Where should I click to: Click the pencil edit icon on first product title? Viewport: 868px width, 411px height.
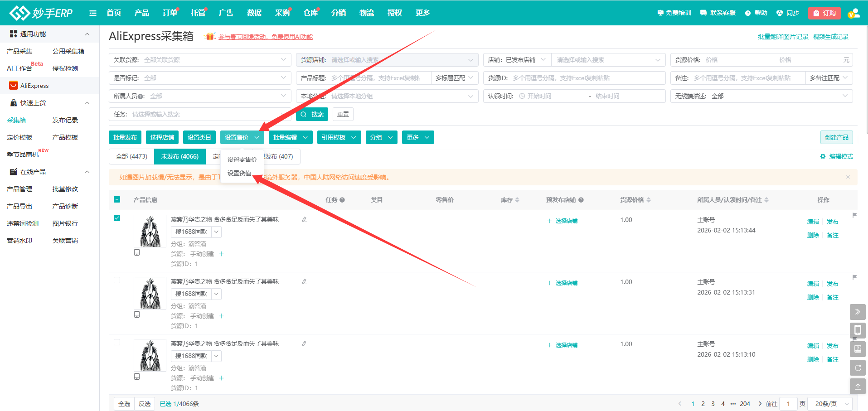coord(305,219)
